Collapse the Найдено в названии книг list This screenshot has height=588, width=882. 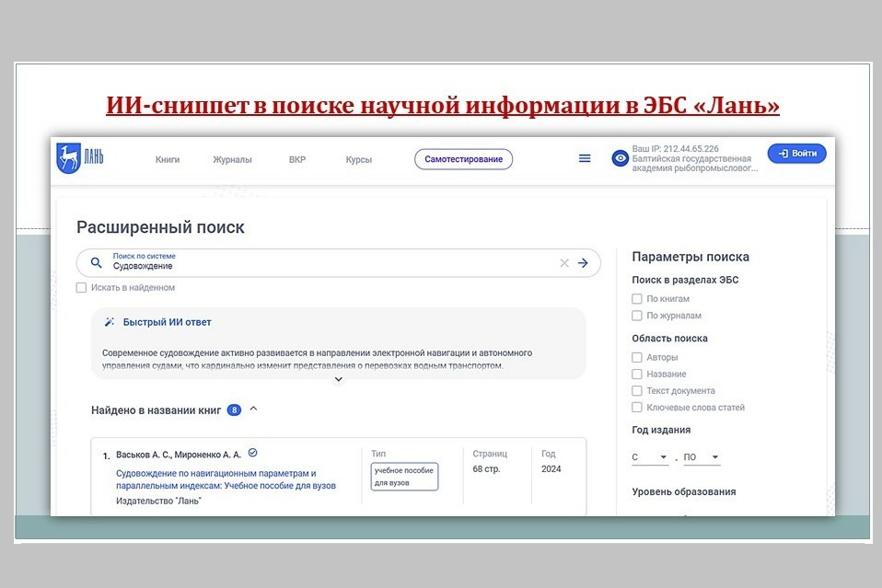click(x=254, y=409)
